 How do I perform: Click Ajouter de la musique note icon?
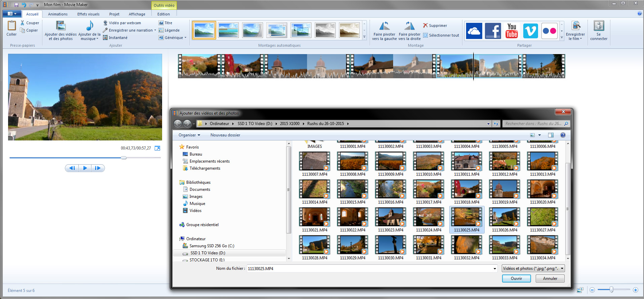click(x=89, y=26)
